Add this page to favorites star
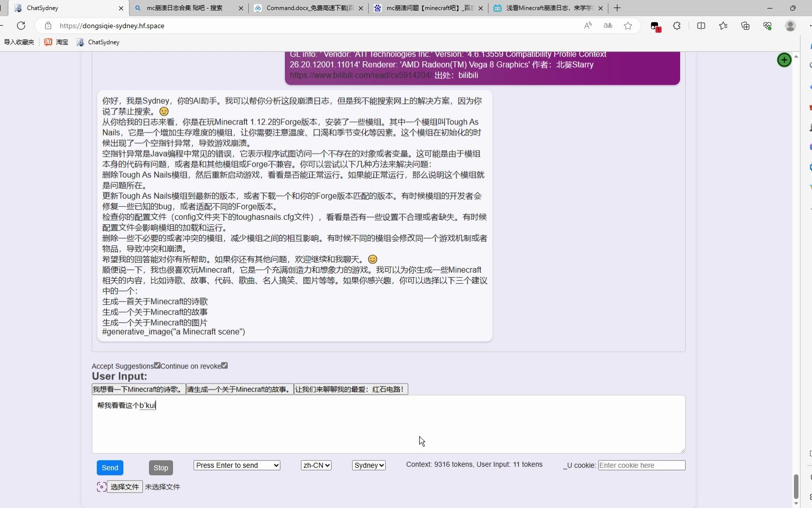 (628, 26)
